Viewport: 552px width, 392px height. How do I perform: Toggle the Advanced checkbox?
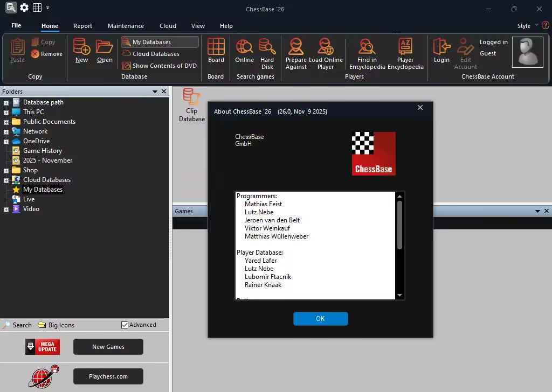125,325
